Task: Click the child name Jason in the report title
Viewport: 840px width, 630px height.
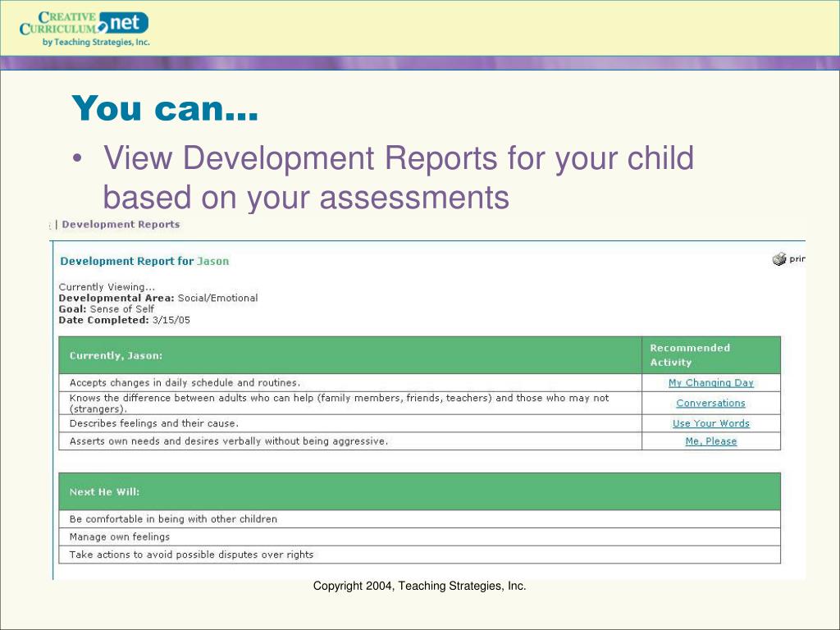Action: coord(212,261)
